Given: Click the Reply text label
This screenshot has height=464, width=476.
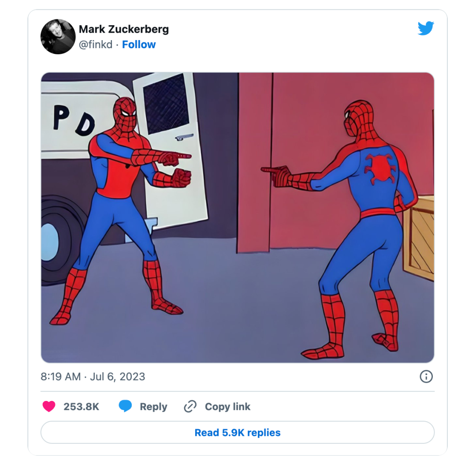Looking at the screenshot, I should (x=153, y=407).
